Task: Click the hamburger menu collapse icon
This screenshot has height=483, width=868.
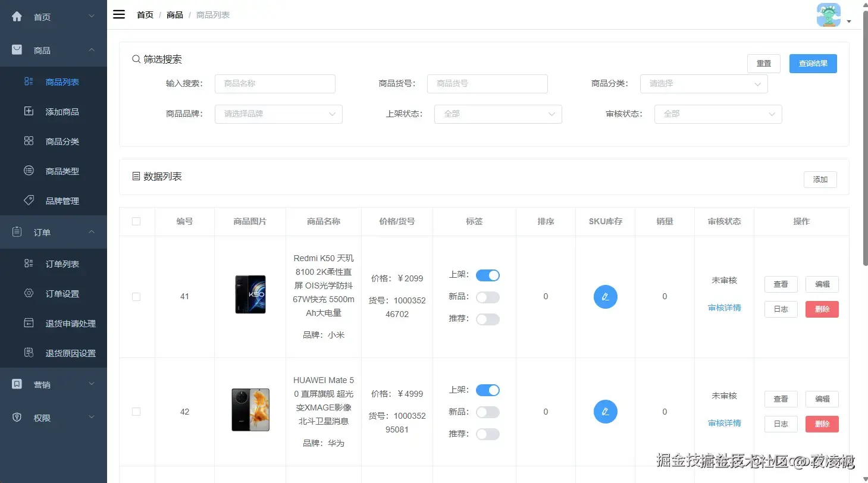Action: [x=119, y=15]
